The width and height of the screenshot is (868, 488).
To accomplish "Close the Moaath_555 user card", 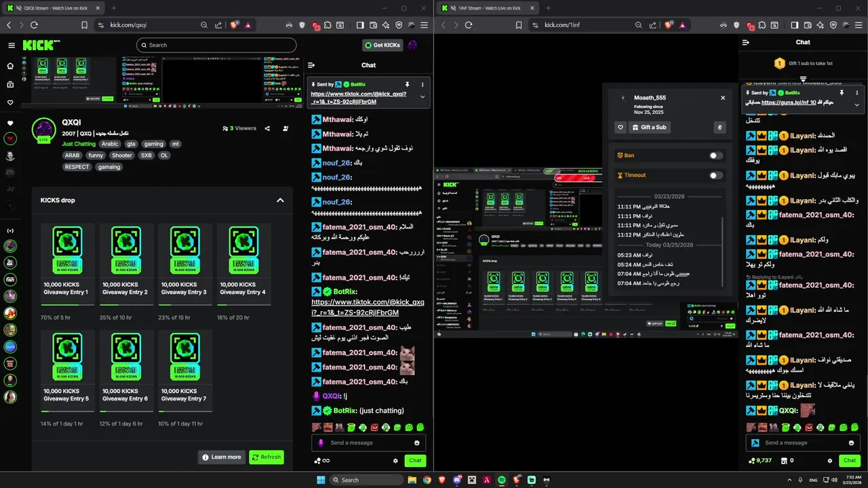I will pos(723,98).
